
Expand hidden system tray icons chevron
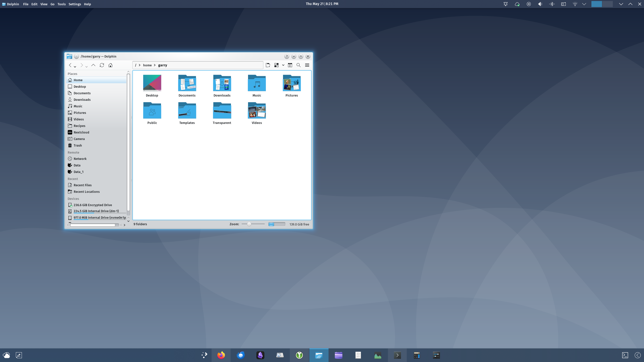(584, 4)
